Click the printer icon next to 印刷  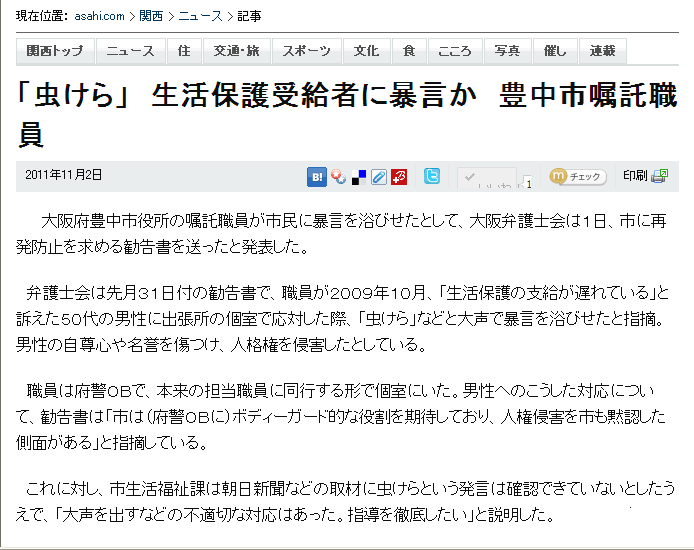659,176
